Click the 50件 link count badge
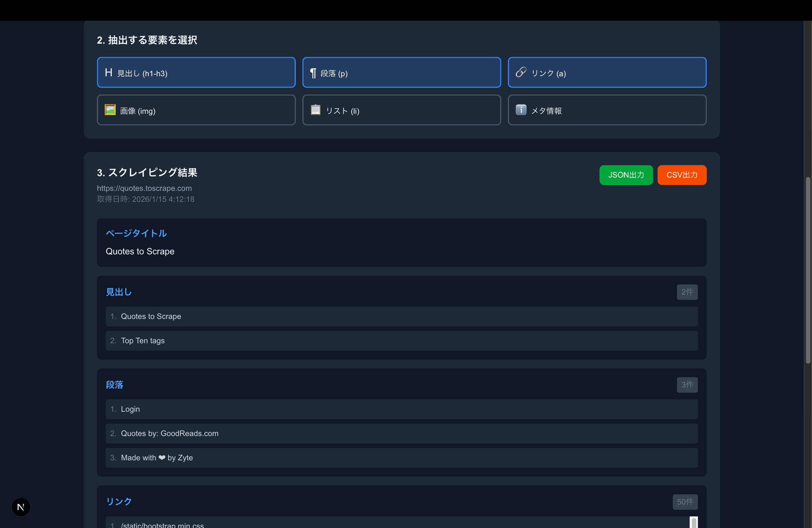 click(685, 502)
